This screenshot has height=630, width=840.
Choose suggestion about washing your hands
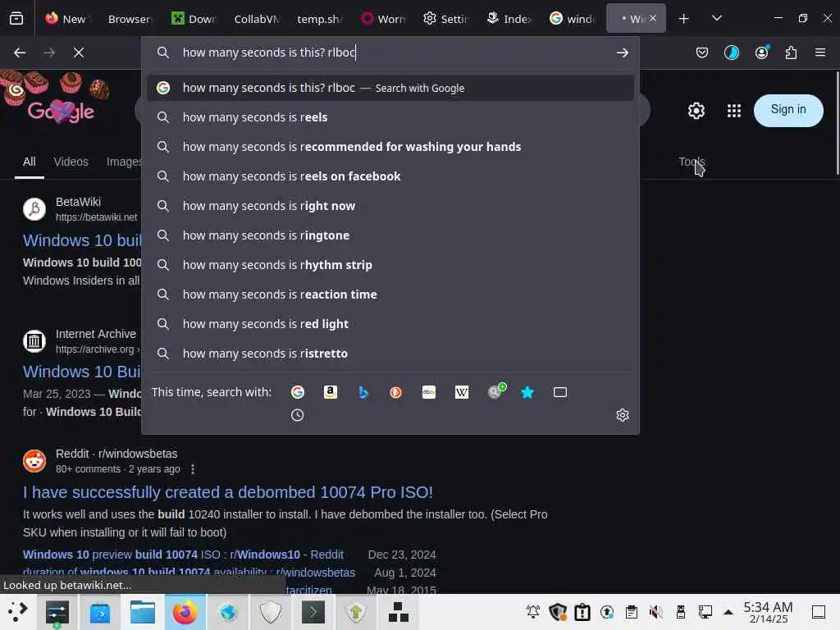point(390,147)
